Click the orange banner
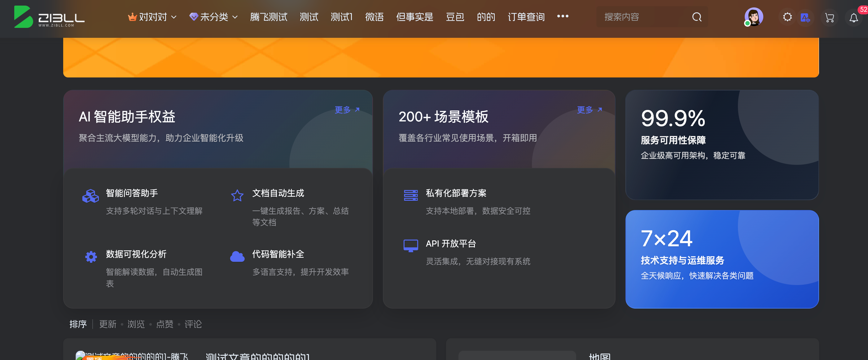The width and height of the screenshot is (868, 360). pos(441,57)
